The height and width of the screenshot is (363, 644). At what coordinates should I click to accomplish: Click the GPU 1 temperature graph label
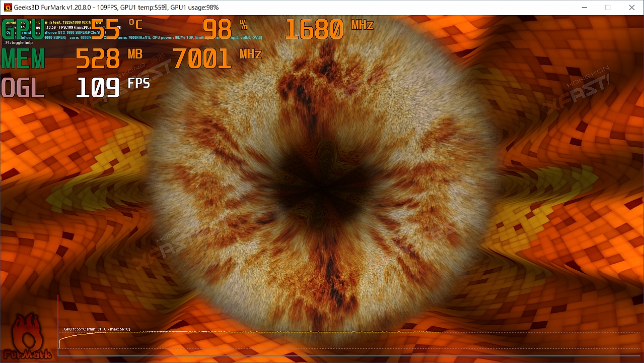tap(97, 329)
